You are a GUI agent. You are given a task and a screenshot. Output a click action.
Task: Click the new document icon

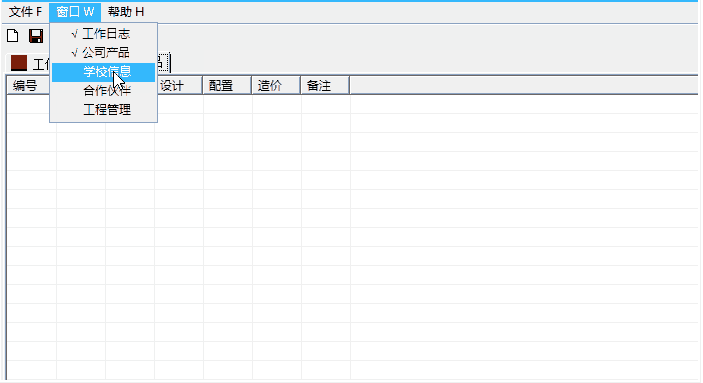(x=13, y=36)
